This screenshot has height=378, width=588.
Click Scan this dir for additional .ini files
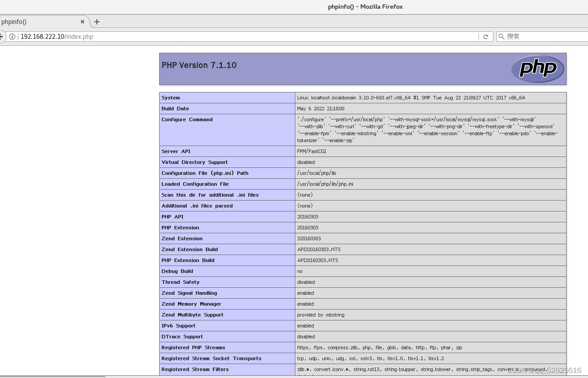coord(210,195)
